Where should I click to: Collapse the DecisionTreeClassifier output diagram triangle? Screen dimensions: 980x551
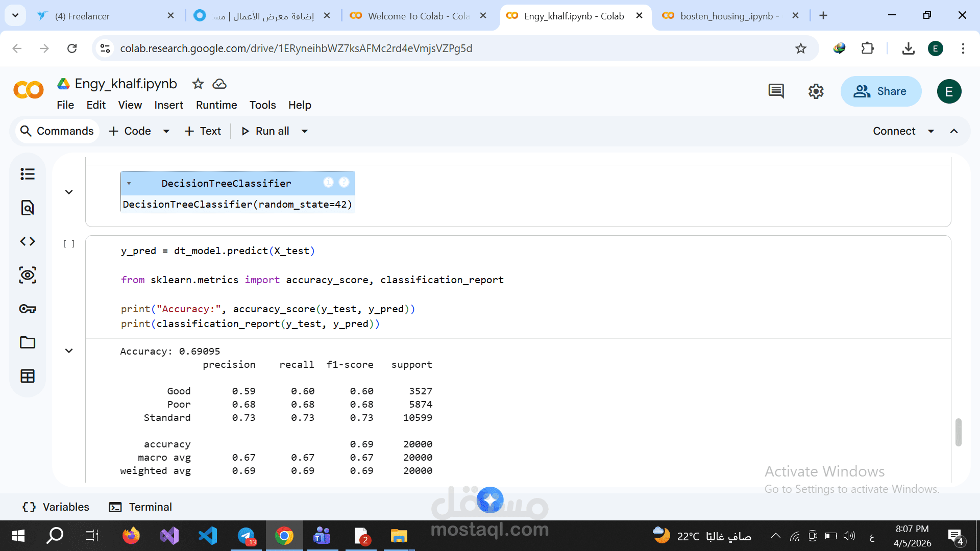click(x=129, y=184)
